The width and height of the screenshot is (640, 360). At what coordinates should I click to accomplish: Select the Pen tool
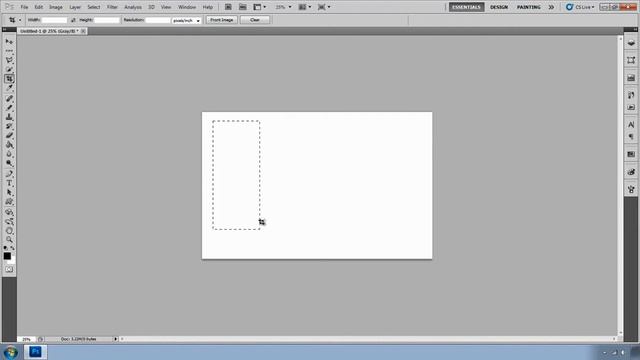(x=9, y=174)
